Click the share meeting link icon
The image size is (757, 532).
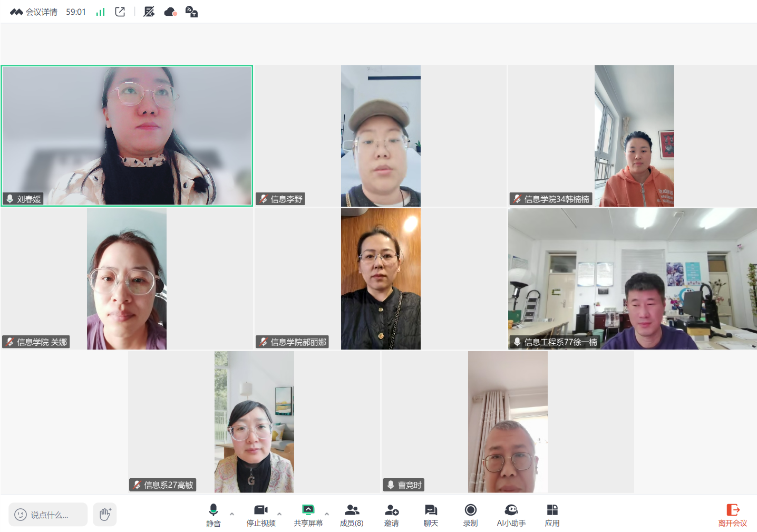[x=120, y=12]
